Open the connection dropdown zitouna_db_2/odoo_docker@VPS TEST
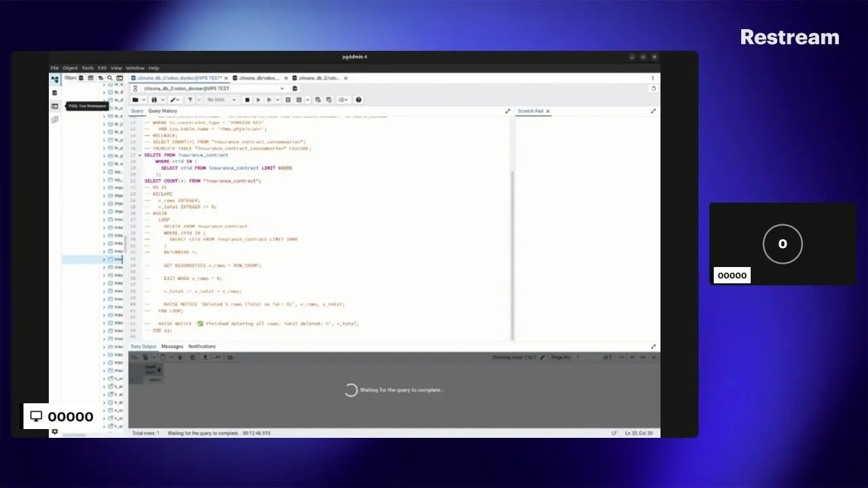868x488 pixels. tap(214, 88)
